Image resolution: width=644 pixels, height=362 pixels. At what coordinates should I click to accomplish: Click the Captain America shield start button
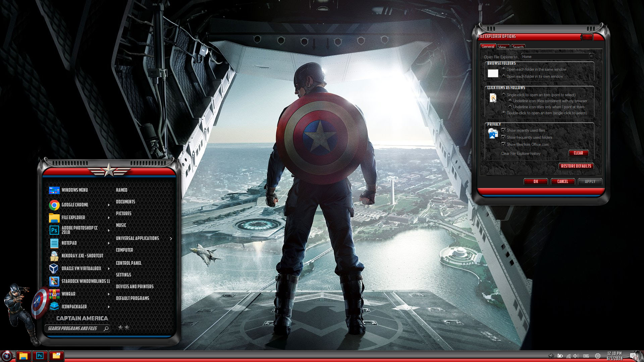click(x=7, y=356)
